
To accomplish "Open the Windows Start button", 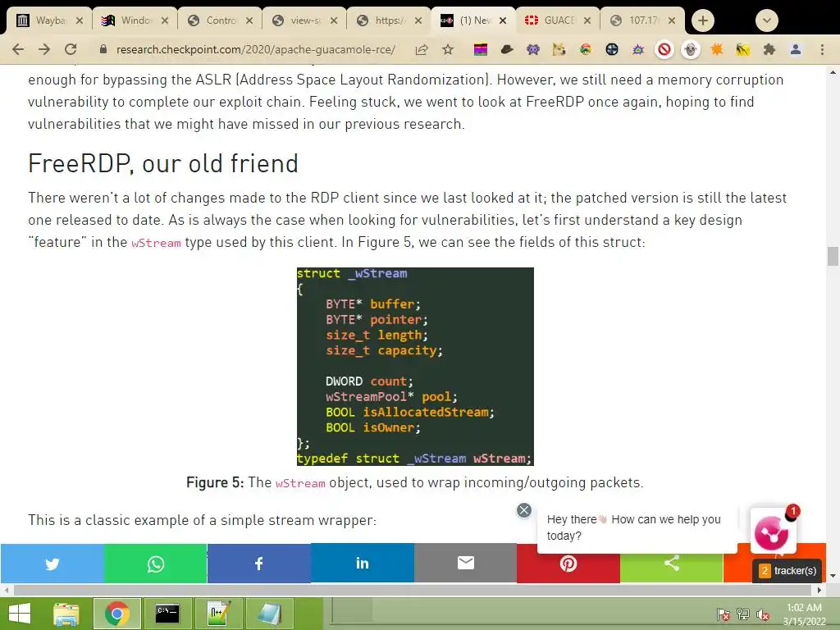I will point(20,614).
